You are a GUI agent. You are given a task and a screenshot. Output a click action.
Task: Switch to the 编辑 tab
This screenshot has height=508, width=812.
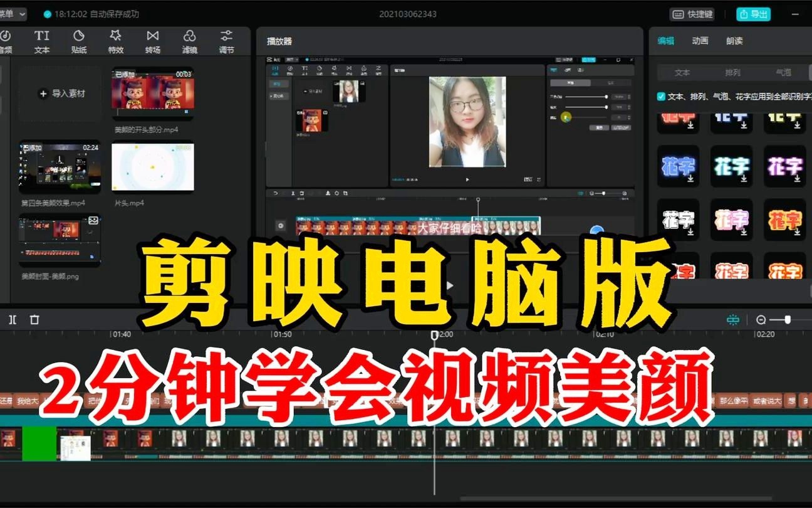coord(666,41)
